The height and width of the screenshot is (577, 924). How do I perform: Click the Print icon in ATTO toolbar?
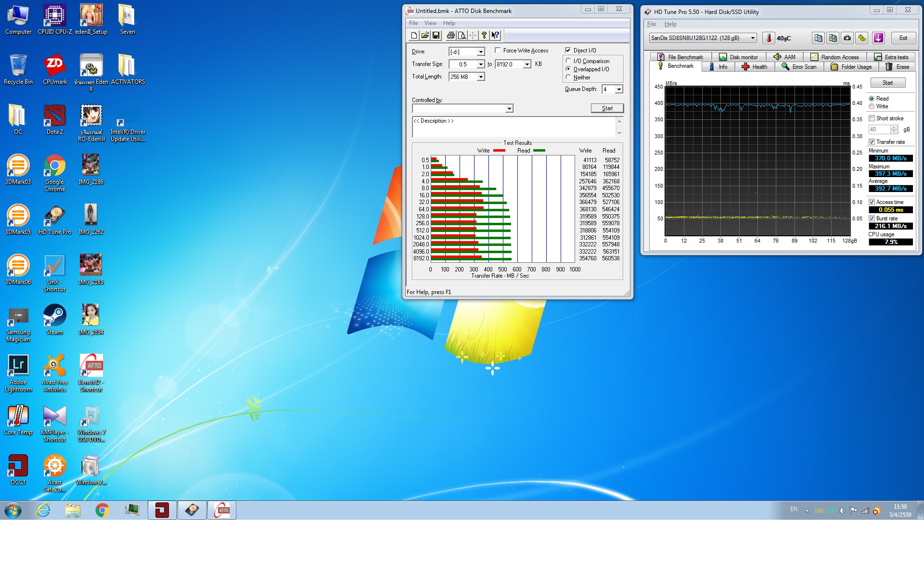pyautogui.click(x=450, y=35)
